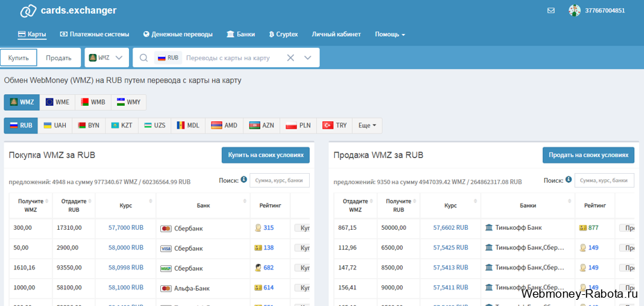Open Денежные переводы section
The width and height of the screenshot is (644, 306).
click(178, 35)
